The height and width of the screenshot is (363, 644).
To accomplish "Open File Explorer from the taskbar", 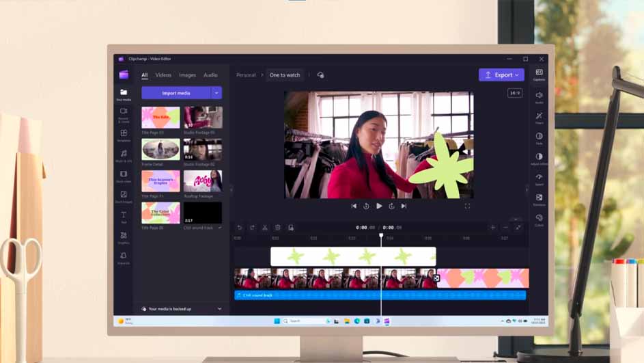I will [x=347, y=321].
